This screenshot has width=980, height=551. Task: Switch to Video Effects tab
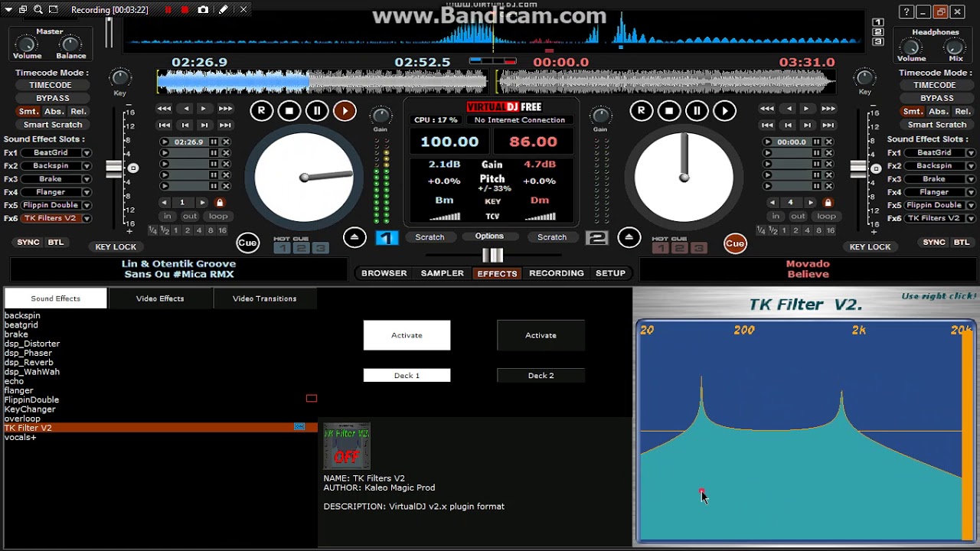coord(160,298)
